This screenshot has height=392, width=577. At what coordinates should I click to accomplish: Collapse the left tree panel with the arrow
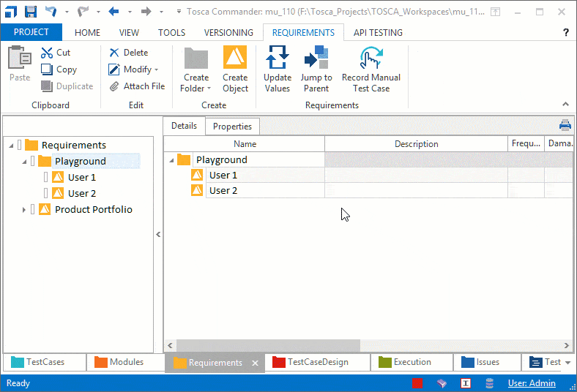click(x=158, y=234)
